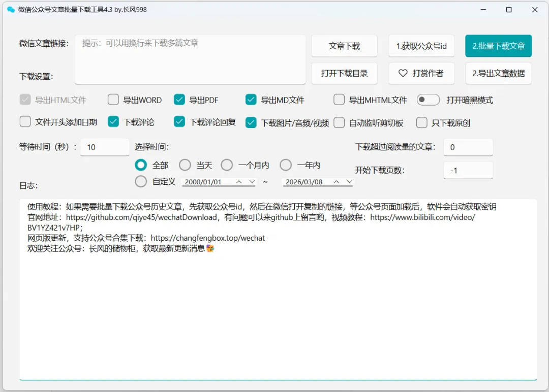Open the end date 2026/03/08 dropdown arrow
549x392 pixels.
[x=349, y=182]
